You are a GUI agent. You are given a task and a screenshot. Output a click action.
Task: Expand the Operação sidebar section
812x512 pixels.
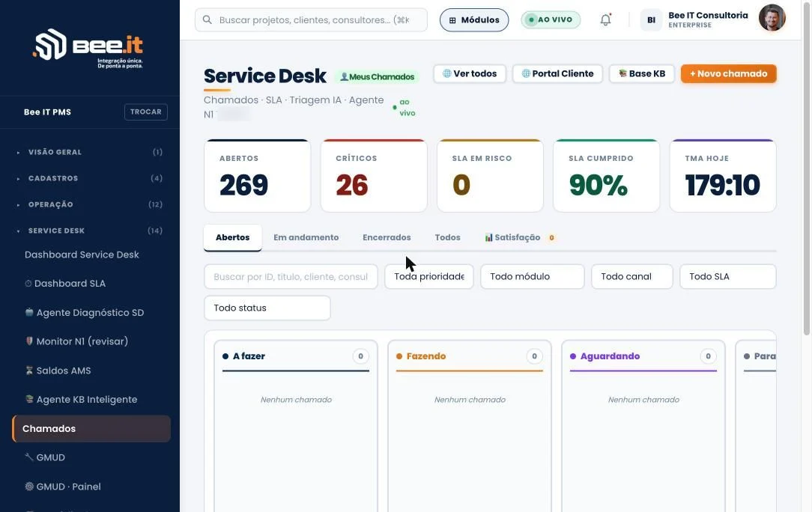90,204
